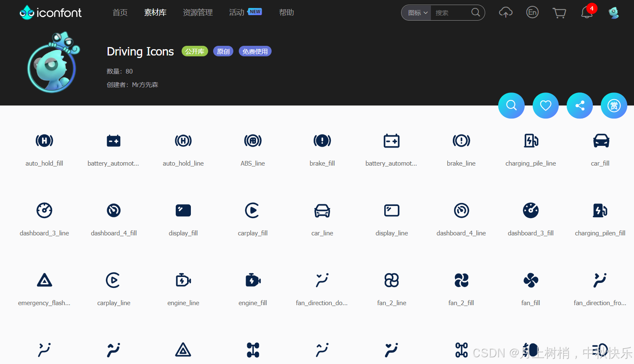The height and width of the screenshot is (364, 634).
Task: Select the dashboard_3_line icon
Action: click(x=44, y=211)
